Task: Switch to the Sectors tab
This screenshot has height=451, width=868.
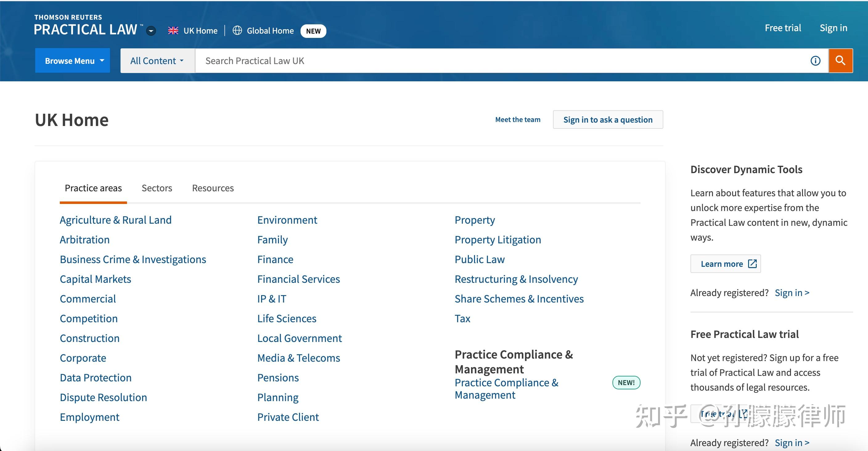Action: [157, 188]
